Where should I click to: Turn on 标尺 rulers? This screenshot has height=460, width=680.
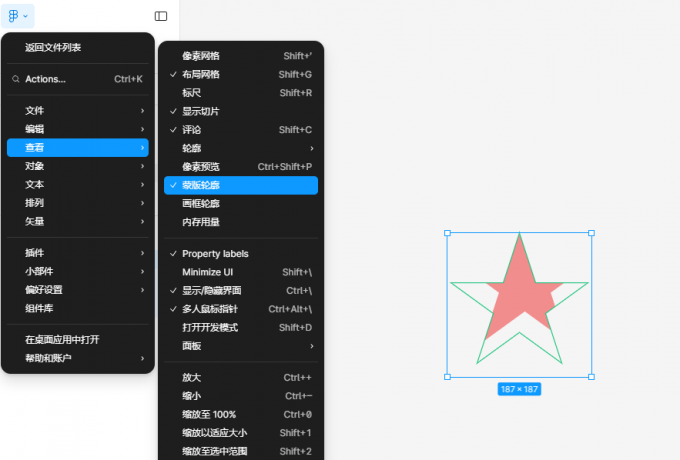click(241, 93)
